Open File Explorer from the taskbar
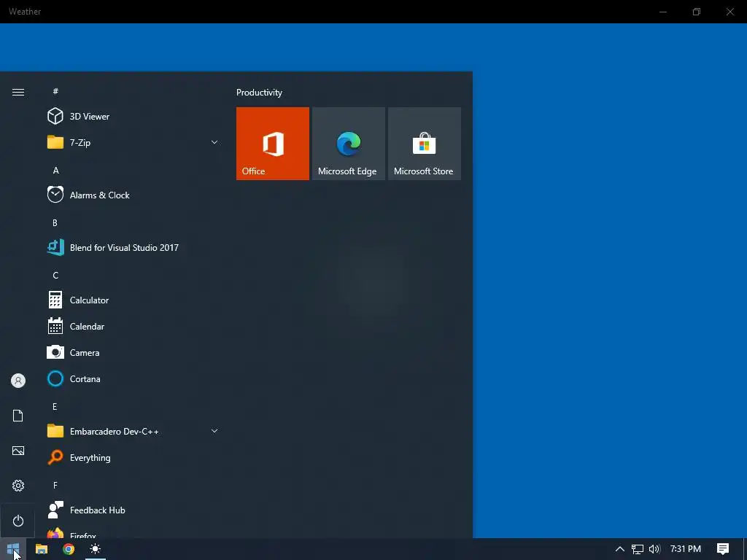747x560 pixels. (x=42, y=549)
